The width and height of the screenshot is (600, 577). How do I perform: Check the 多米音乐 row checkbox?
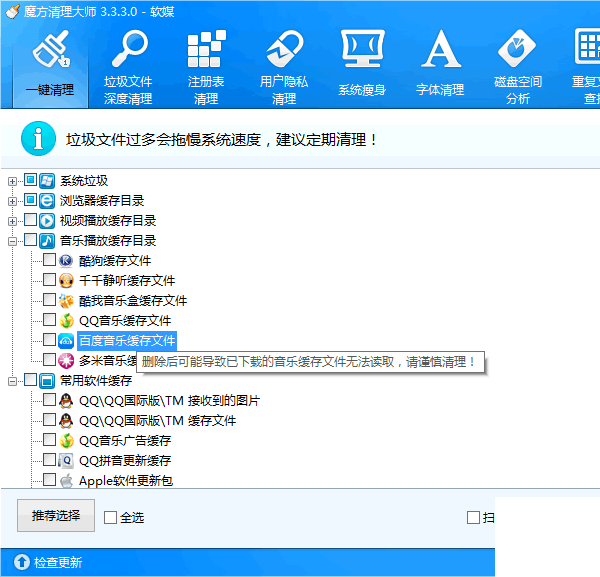tap(49, 359)
